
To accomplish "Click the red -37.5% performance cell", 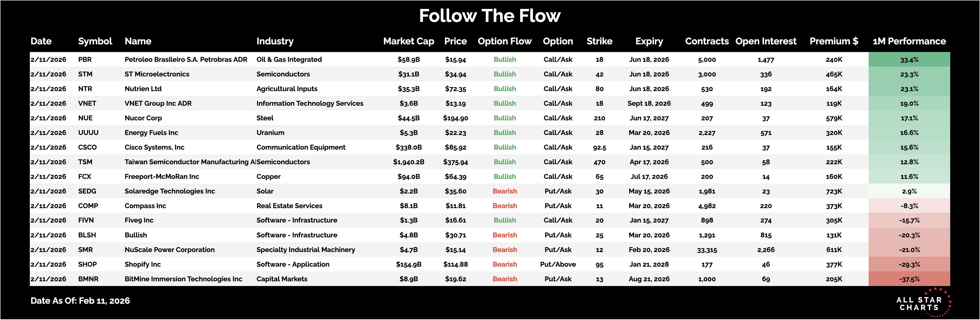I will [x=909, y=279].
